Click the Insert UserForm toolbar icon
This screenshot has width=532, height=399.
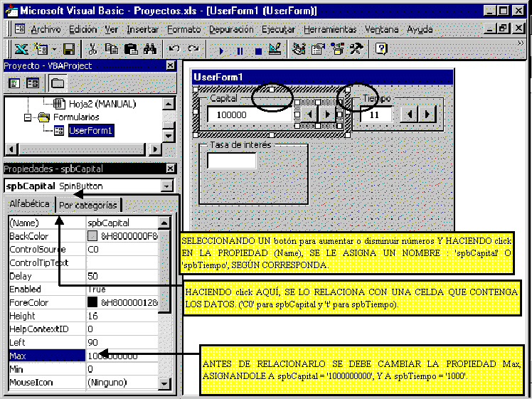pos(41,50)
